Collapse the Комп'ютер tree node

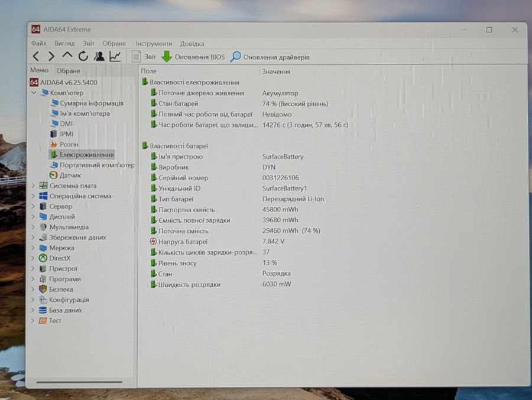(x=34, y=92)
